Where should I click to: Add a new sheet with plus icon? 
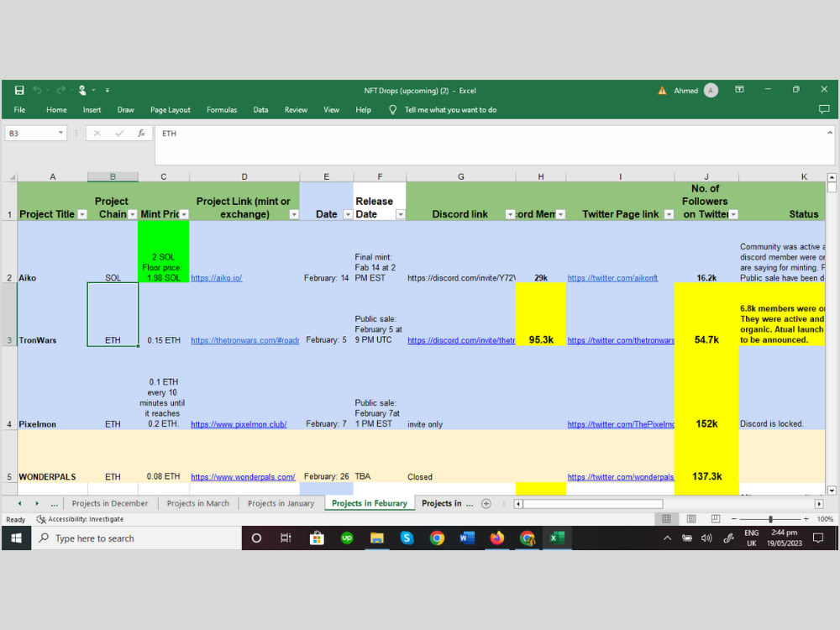pyautogui.click(x=486, y=503)
